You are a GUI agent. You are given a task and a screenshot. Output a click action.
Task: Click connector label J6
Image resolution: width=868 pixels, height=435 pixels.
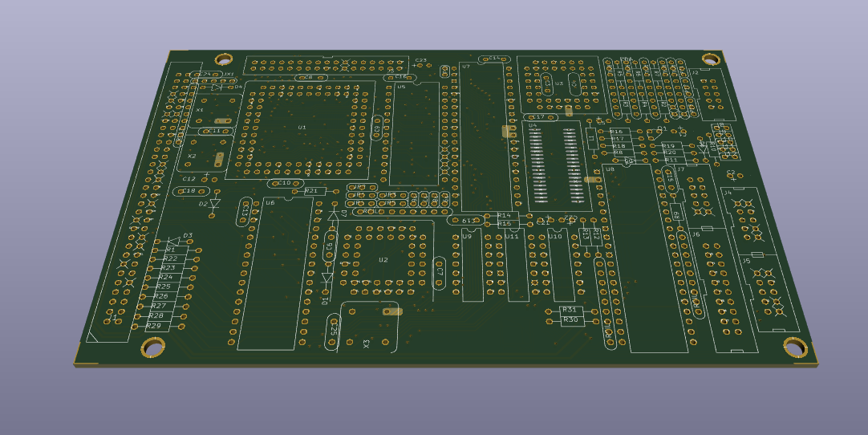696,234
